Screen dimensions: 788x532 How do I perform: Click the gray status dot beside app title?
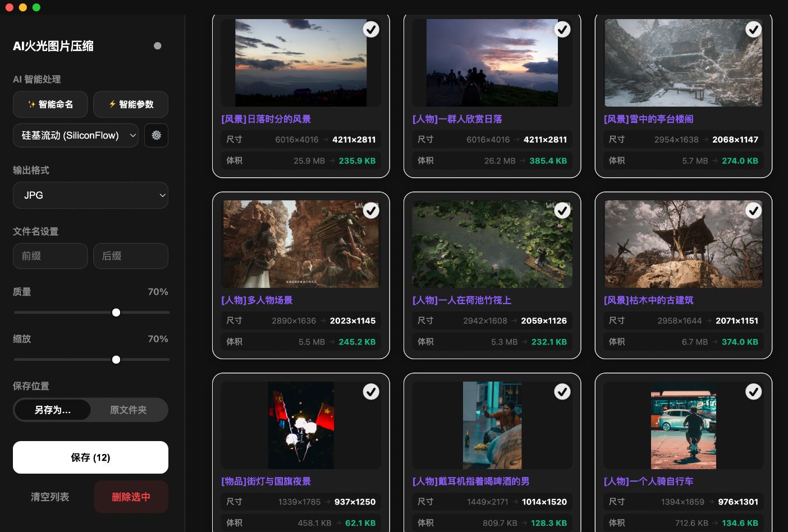(158, 46)
